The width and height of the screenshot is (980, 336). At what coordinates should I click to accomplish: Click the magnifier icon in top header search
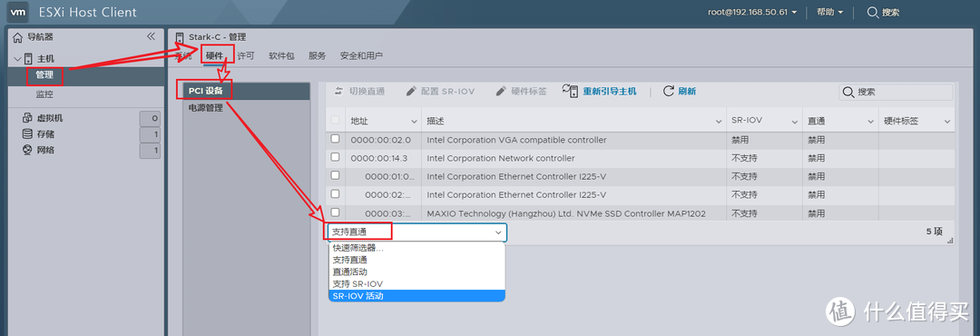click(873, 12)
